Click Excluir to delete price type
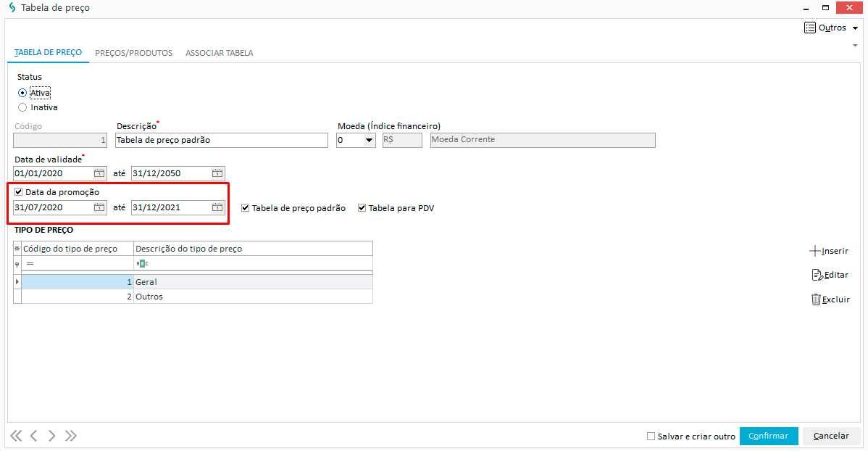The image size is (868, 451). pos(830,299)
